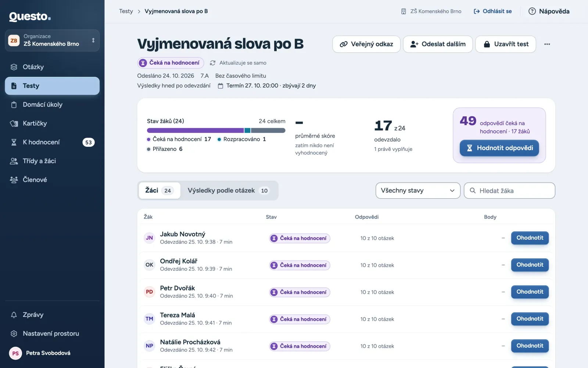Click the auto-refresh icon by Aktualizuje se samo
The image size is (588, 368).
click(x=213, y=63)
